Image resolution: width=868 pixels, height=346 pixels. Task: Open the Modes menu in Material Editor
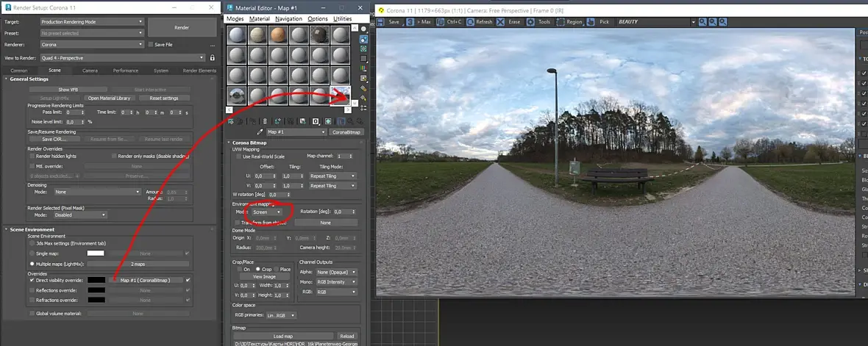pos(235,19)
